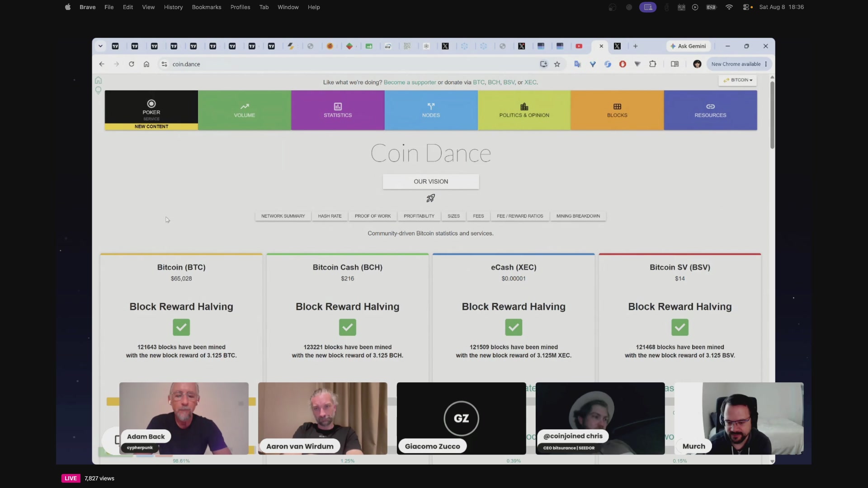The height and width of the screenshot is (488, 868).
Task: Select the HASH RATE button
Action: 330,216
